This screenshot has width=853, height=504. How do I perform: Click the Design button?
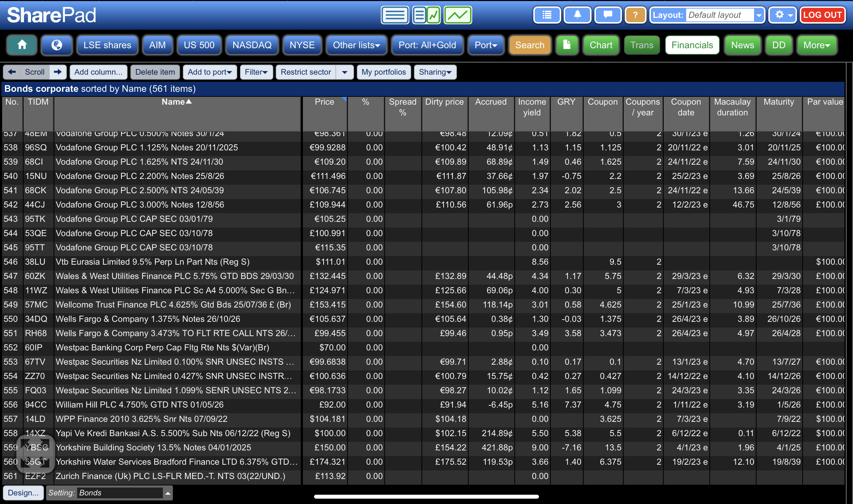click(23, 493)
